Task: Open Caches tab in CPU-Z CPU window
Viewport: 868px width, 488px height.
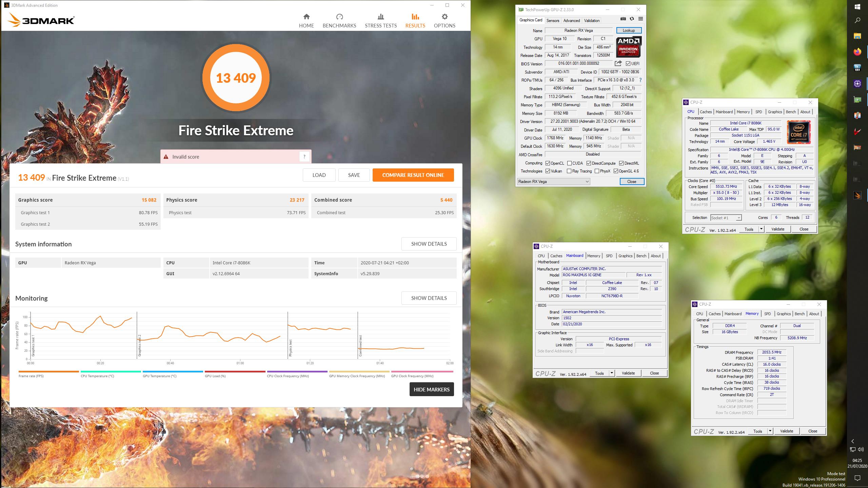Action: 706,112
